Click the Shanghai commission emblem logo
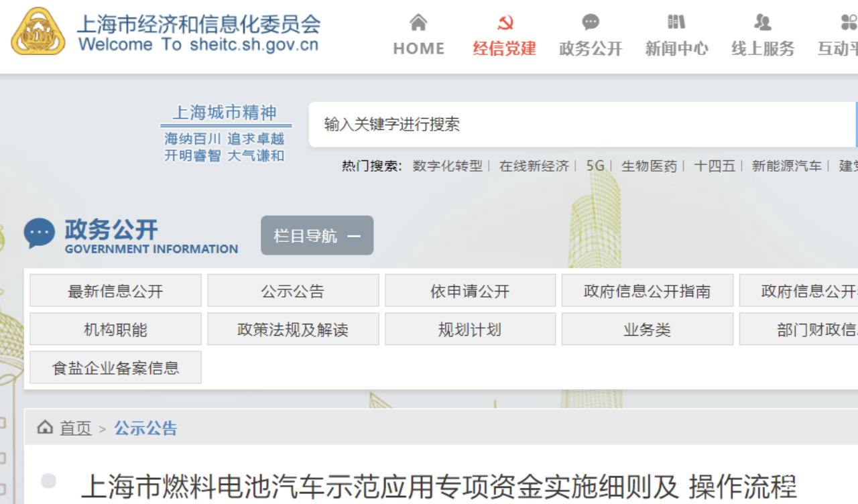This screenshot has width=858, height=504. pos(38,31)
